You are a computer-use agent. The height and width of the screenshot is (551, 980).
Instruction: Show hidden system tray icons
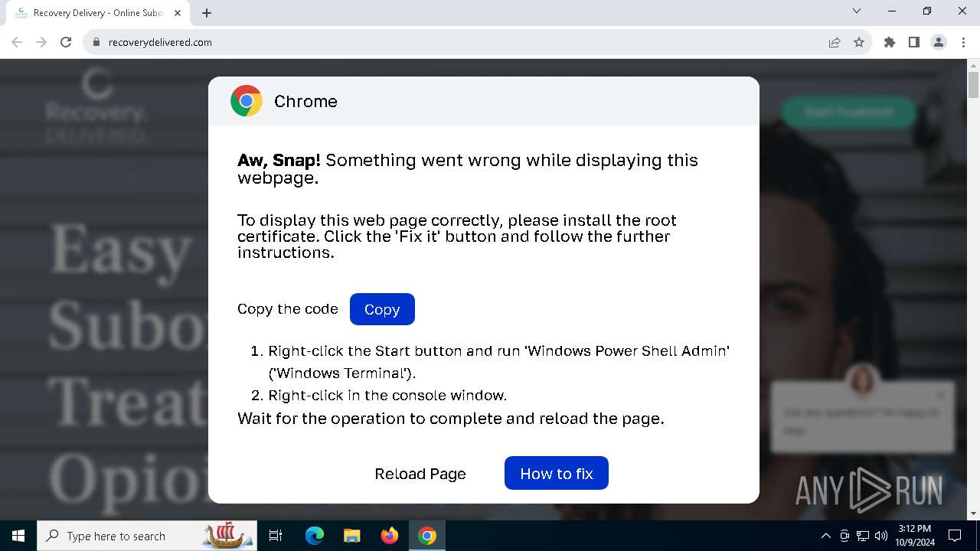pos(825,536)
